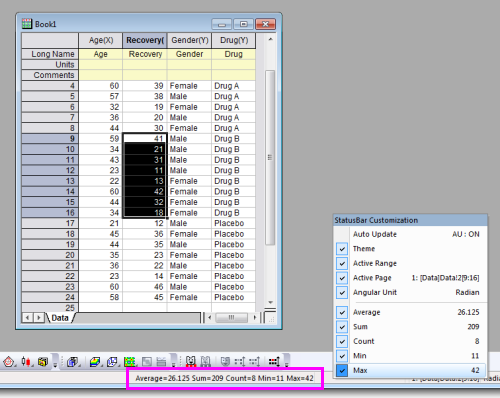
Task: Open the overflow arrow after the red range marker
Action: click(287, 361)
